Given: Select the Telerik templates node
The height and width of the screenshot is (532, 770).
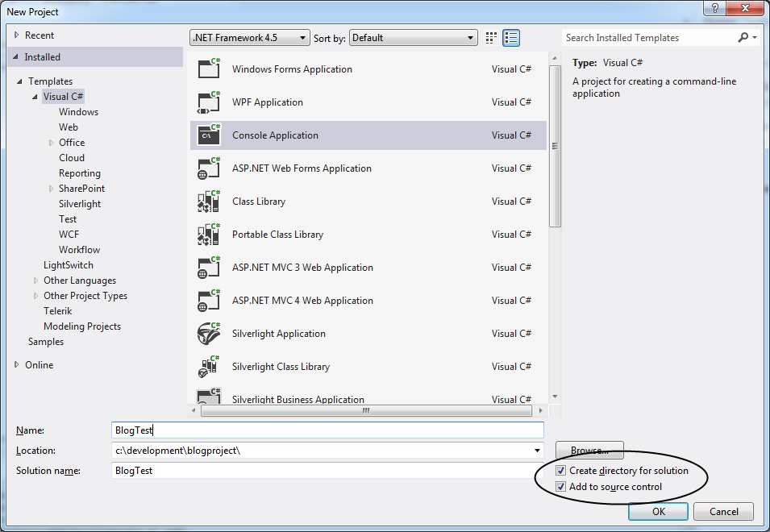Looking at the screenshot, I should [58, 311].
